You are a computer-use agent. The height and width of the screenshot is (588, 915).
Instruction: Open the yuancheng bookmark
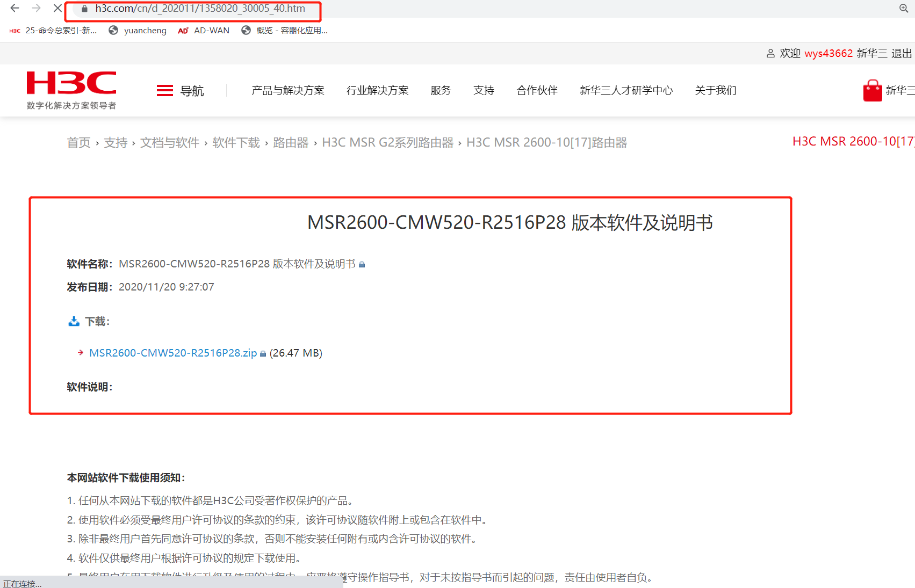[x=138, y=31]
